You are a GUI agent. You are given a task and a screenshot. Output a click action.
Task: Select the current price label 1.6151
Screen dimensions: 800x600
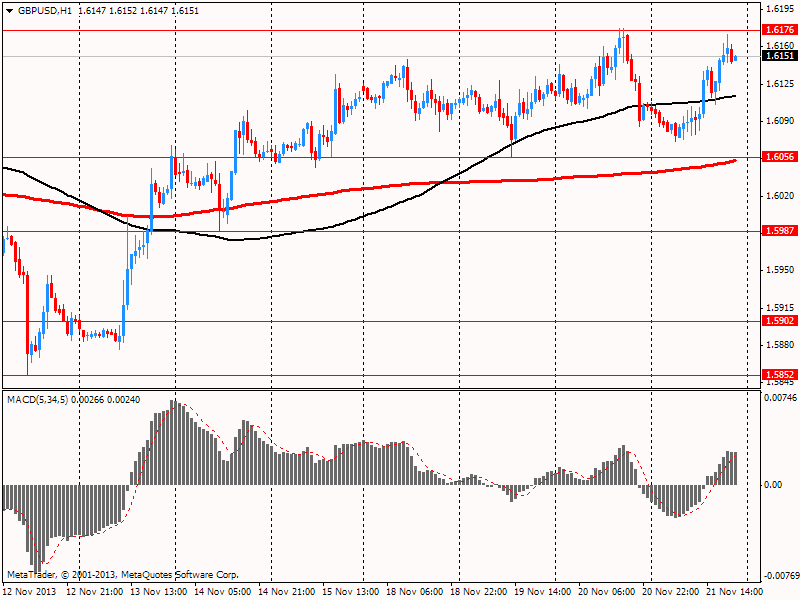click(780, 56)
